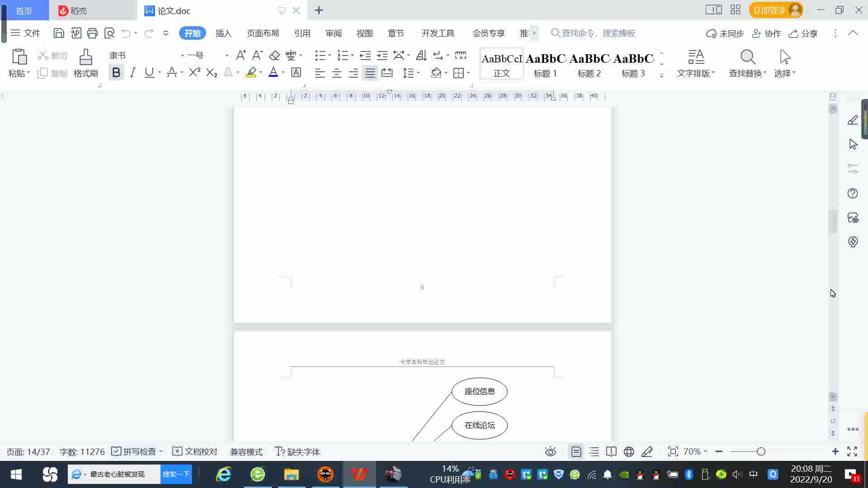Toggle bold formatting
Image resolution: width=868 pixels, height=488 pixels.
coord(116,72)
